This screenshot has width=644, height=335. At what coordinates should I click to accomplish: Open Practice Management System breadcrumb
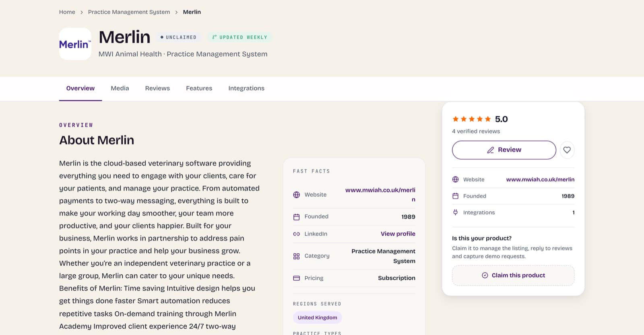(129, 12)
